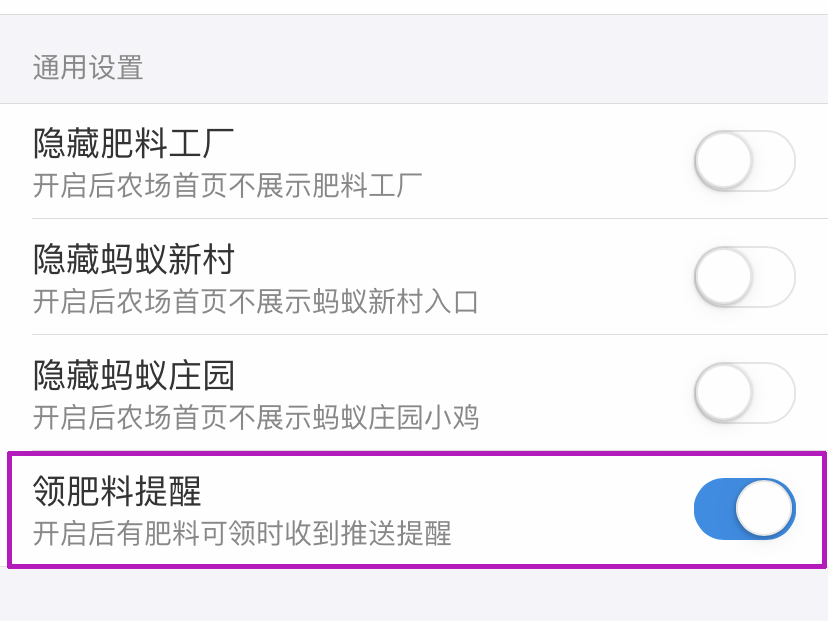Click the 领肥料提醒 setting title
Viewport: 828px width, 621px height.
tap(117, 492)
